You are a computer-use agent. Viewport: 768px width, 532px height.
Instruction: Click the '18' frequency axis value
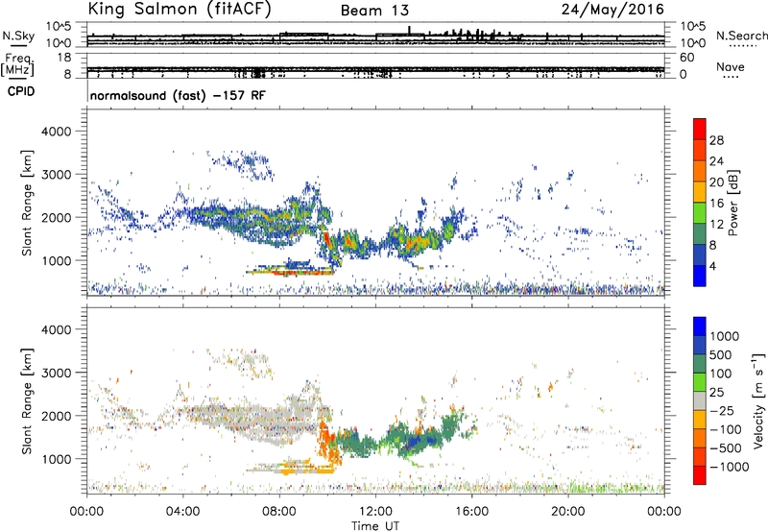(64, 58)
